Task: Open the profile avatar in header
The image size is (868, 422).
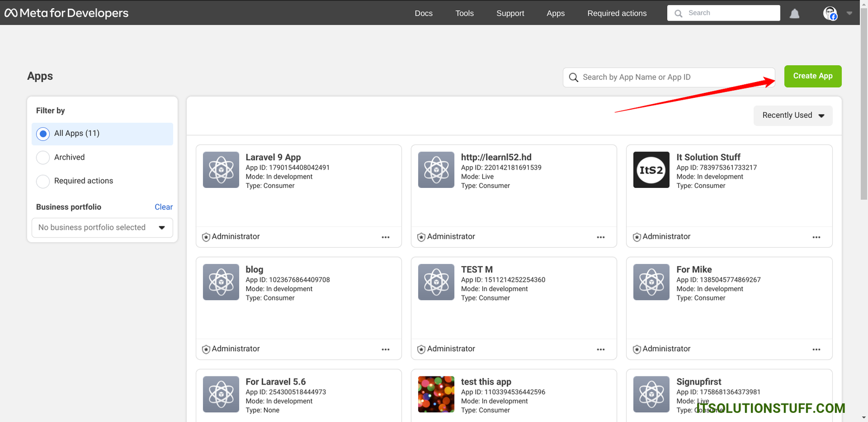Action: pos(829,13)
